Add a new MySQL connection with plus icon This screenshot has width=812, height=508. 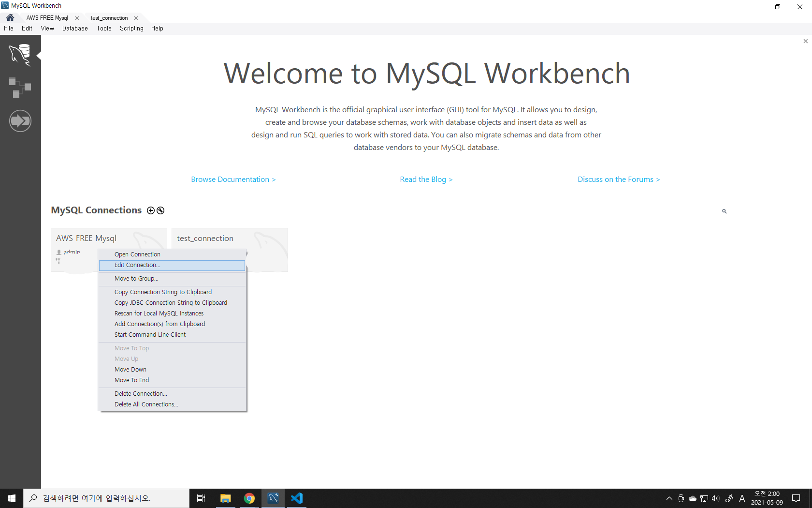point(151,210)
